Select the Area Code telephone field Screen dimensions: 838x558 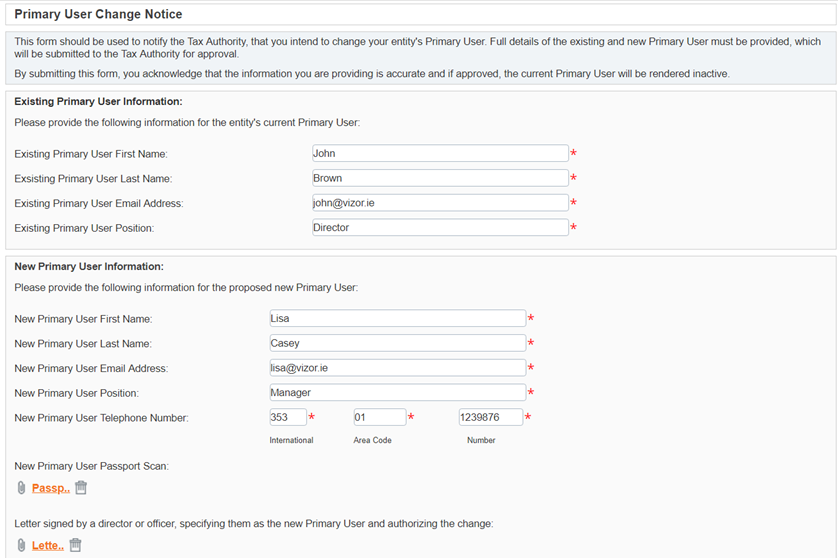tap(379, 417)
